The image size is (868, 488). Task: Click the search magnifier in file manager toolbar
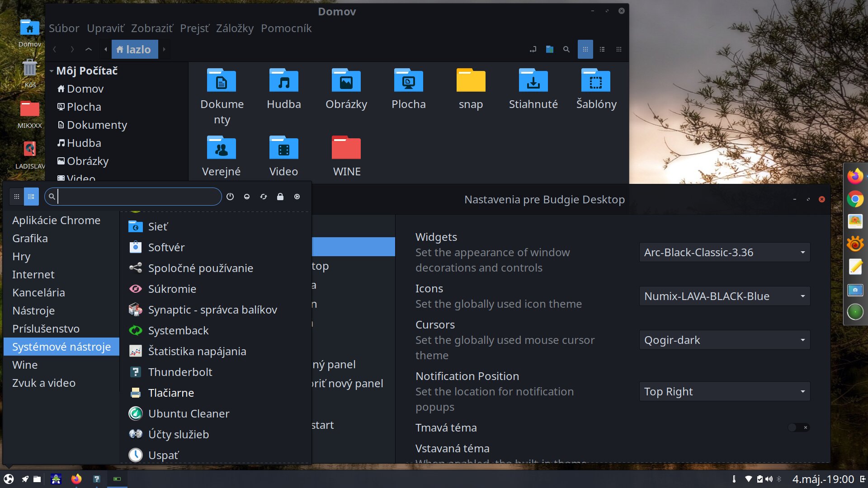566,49
